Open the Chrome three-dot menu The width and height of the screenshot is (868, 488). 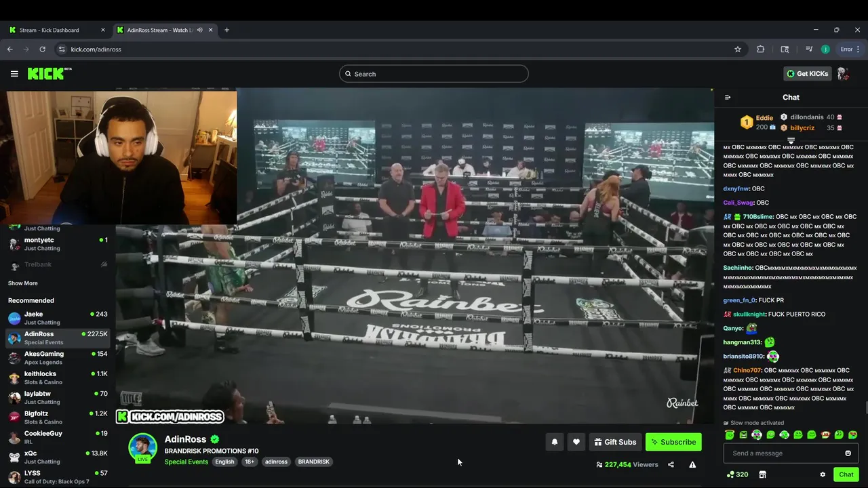[859, 49]
